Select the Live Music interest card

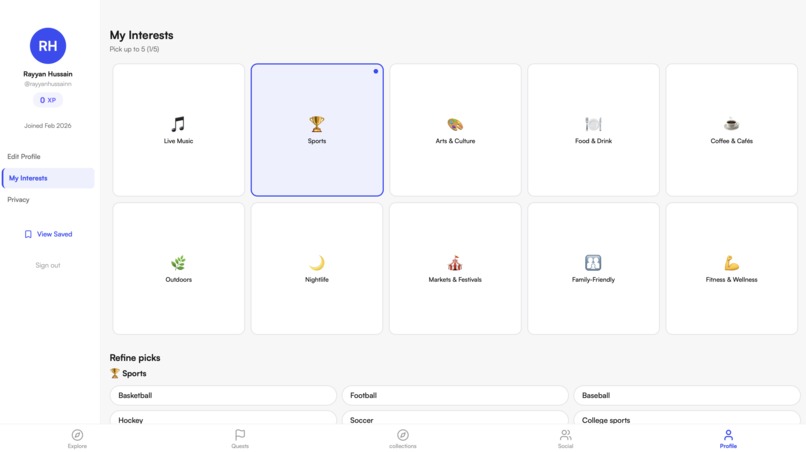pos(178,130)
